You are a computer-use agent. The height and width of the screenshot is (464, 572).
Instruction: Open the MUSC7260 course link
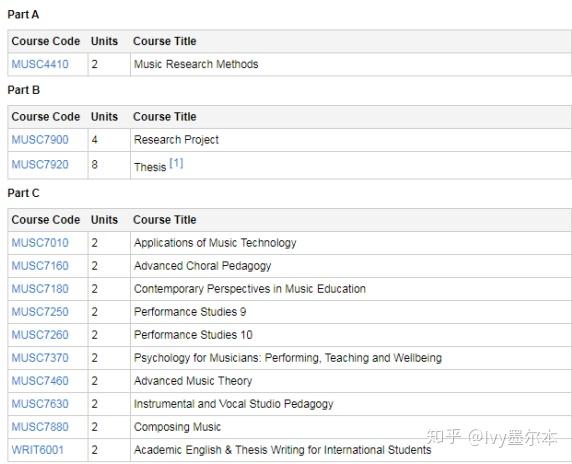click(40, 335)
